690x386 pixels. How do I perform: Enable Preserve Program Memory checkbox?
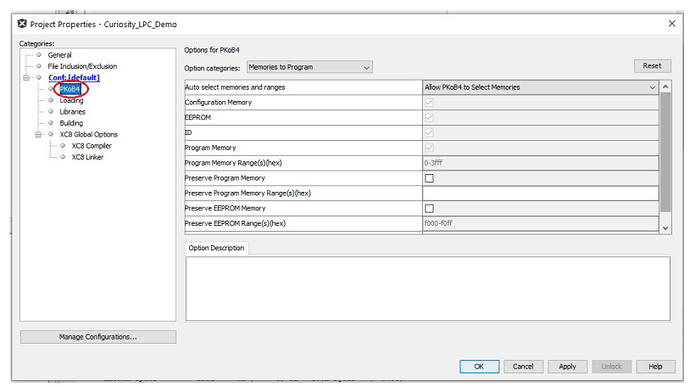pyautogui.click(x=429, y=178)
